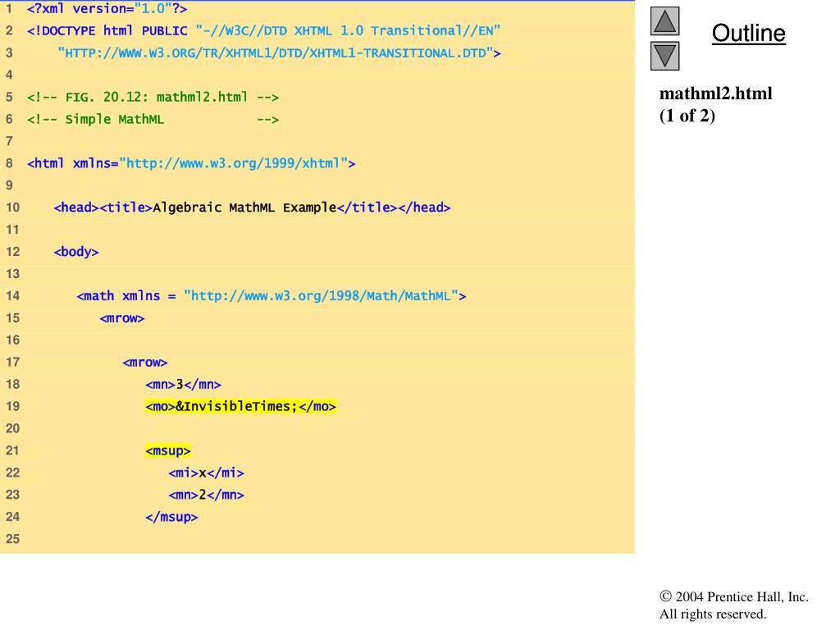This screenshot has height=630, width=840.
Task: Click the Algebraic MathML Example title line
Action: pyautogui.click(x=253, y=208)
